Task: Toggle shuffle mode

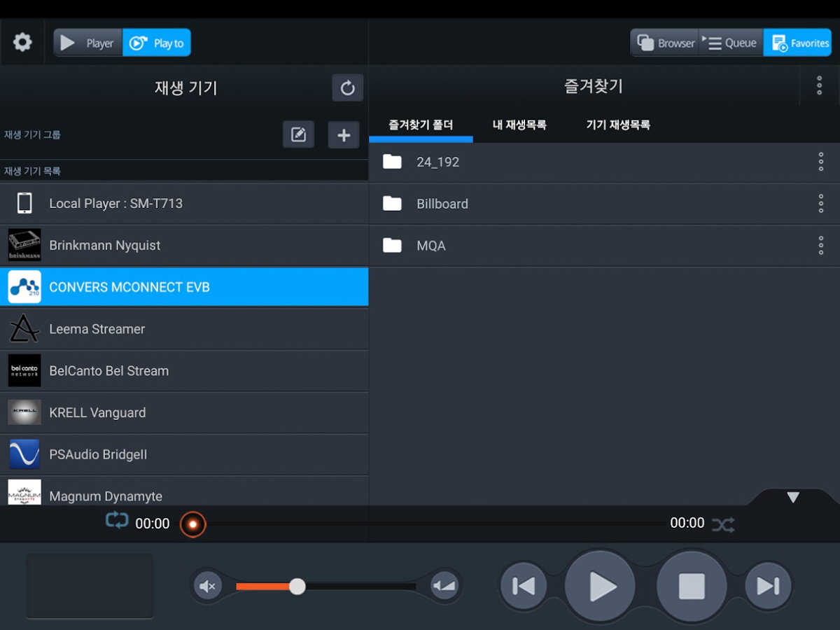Action: [x=723, y=524]
